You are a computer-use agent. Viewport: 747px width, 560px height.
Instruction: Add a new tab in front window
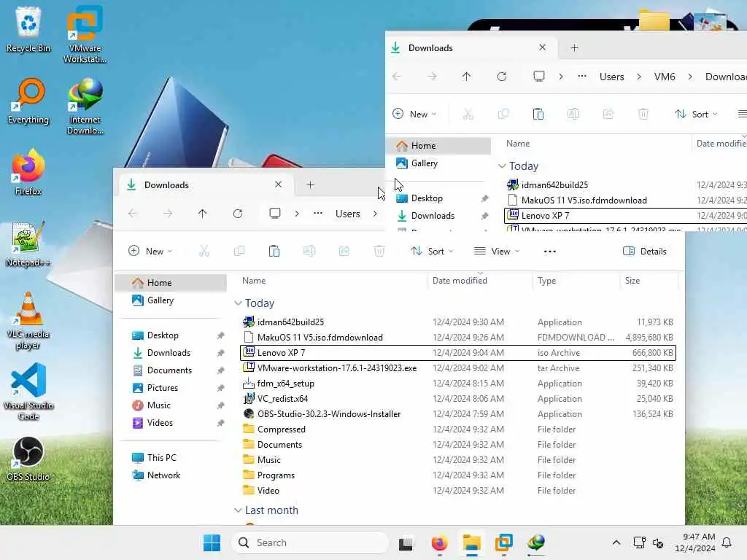(310, 184)
